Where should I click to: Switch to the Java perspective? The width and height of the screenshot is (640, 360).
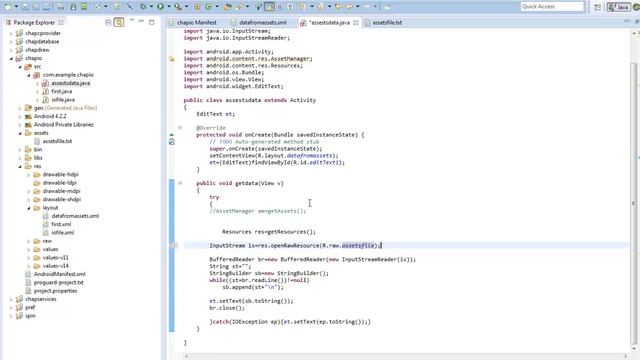[x=618, y=7]
